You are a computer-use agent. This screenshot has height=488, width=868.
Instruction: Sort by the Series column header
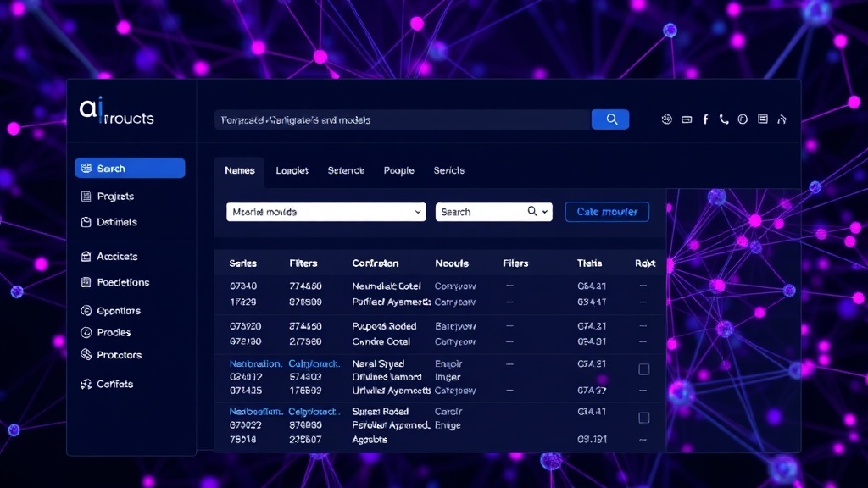click(243, 263)
